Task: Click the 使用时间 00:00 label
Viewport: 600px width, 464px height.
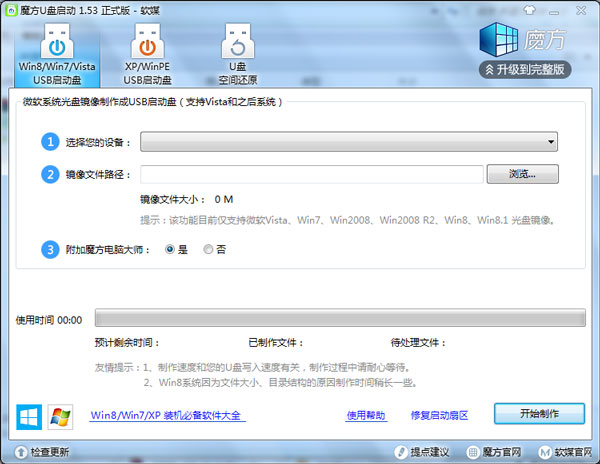Action: click(x=49, y=320)
